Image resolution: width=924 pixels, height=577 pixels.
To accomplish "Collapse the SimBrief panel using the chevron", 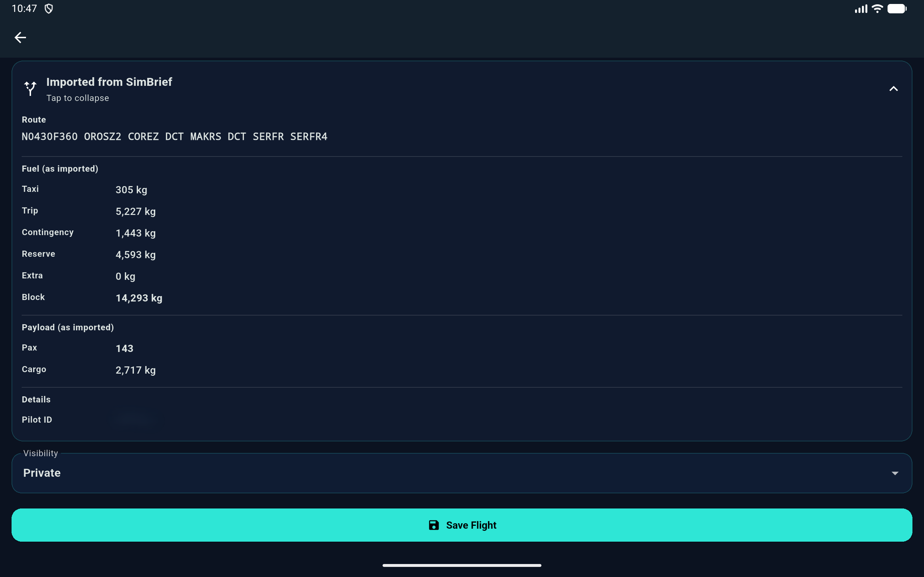I will pyautogui.click(x=893, y=89).
